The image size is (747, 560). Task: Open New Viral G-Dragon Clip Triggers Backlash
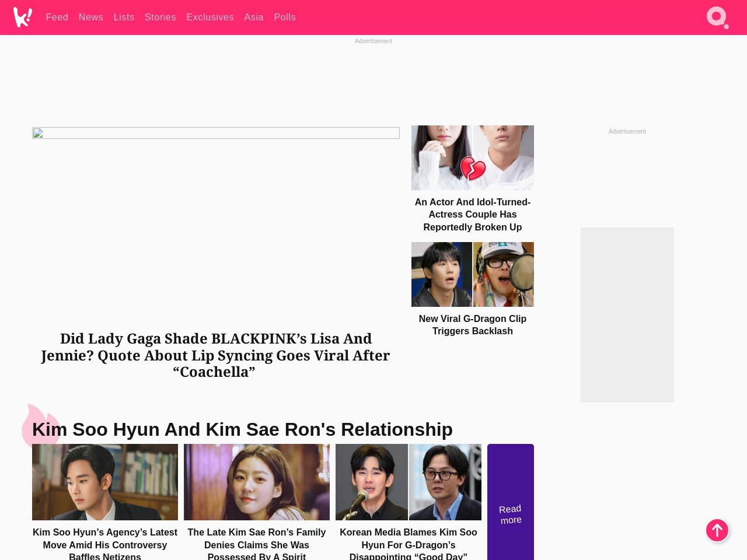473,325
